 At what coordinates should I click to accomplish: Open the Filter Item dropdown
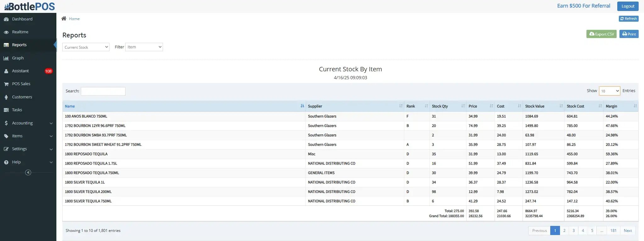click(x=144, y=47)
